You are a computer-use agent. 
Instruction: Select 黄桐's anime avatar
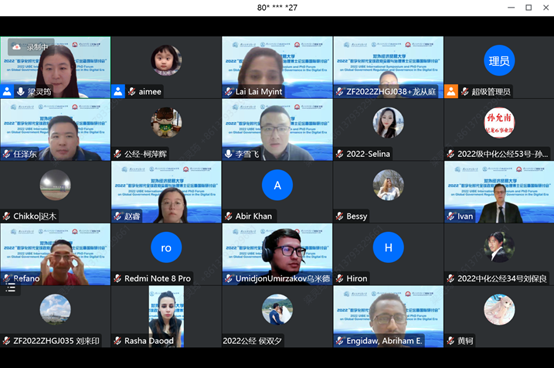point(499,309)
